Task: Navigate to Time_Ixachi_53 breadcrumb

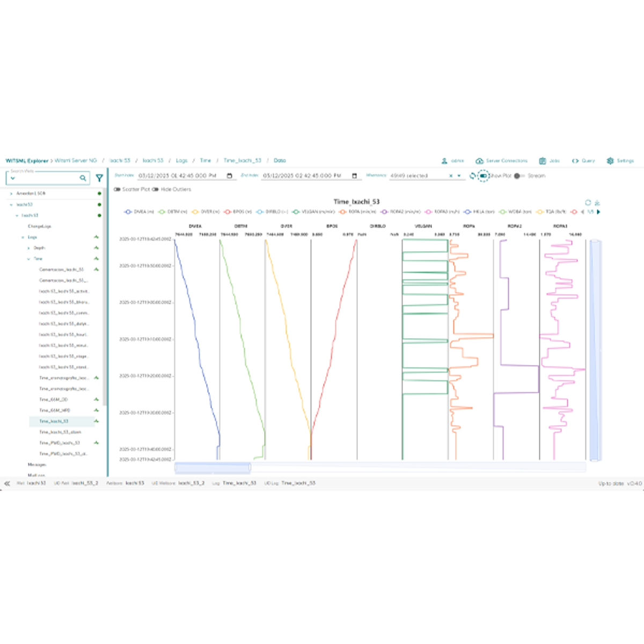Action: pos(243,160)
